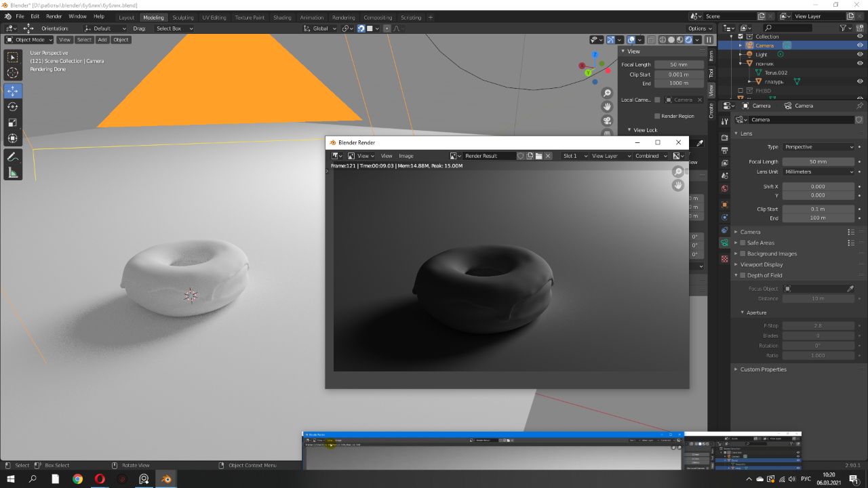Hide the Collection via eye icon
868x488 pixels.
point(860,37)
